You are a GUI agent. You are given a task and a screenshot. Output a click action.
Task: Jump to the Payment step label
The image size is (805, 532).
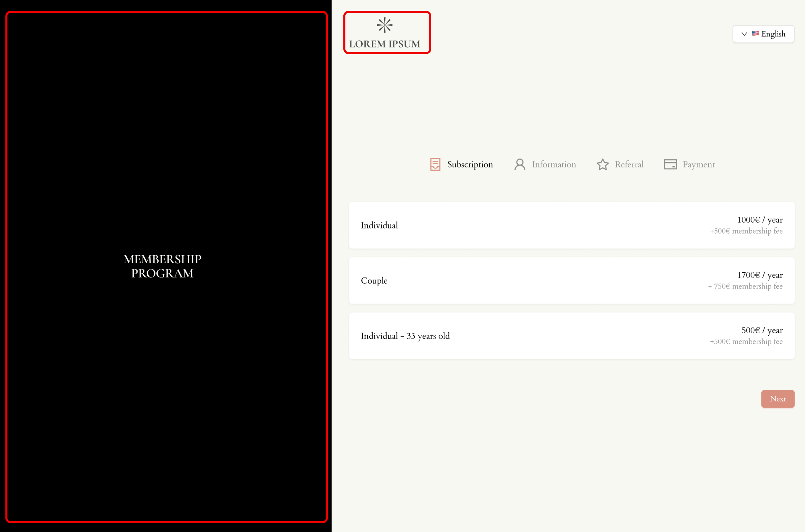(699, 165)
